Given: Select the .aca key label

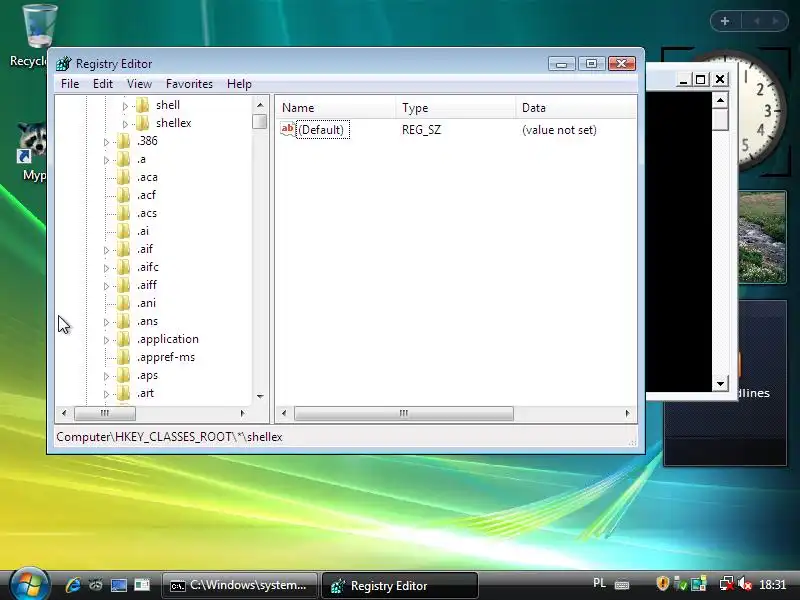Looking at the screenshot, I should (147, 177).
